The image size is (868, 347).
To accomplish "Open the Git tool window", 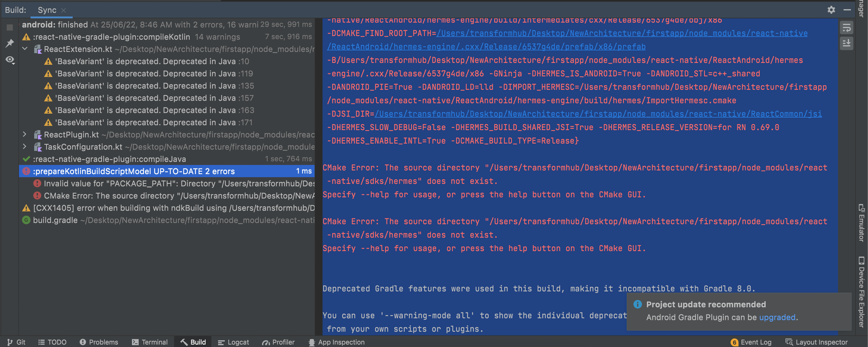I will point(16,342).
